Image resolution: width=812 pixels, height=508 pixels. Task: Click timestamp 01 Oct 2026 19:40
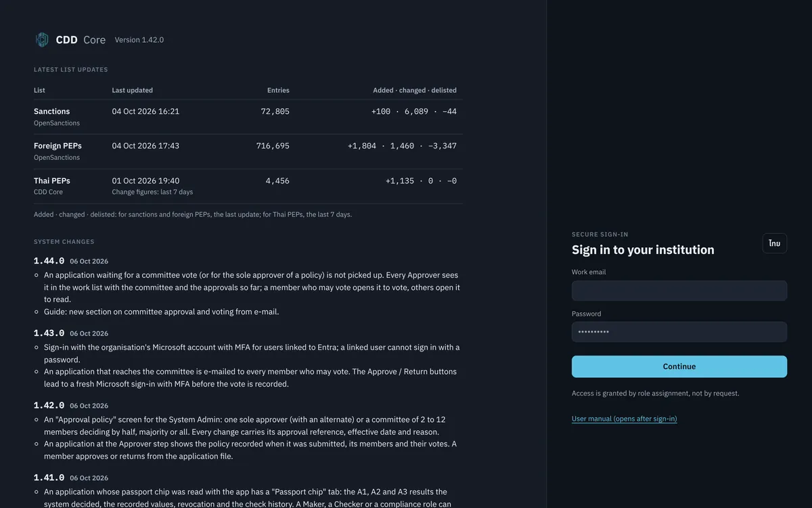[145, 181]
